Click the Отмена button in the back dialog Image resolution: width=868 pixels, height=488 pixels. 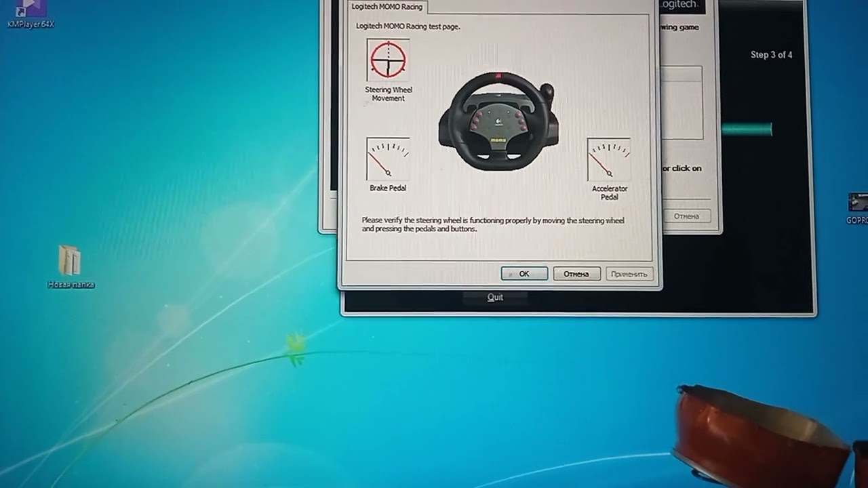click(686, 216)
